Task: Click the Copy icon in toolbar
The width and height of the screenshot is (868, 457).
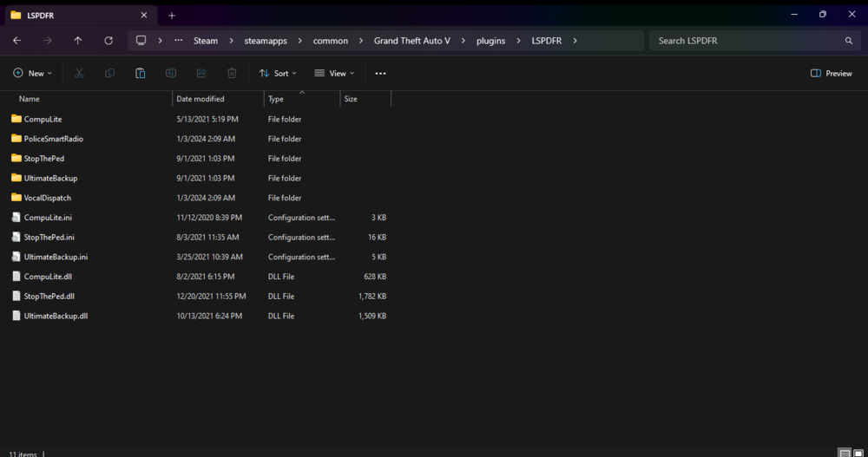Action: click(x=109, y=74)
